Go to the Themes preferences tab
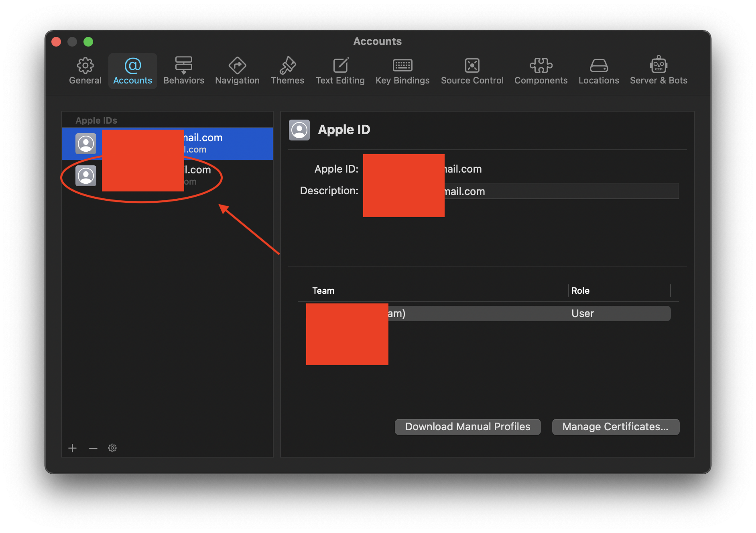 287,71
